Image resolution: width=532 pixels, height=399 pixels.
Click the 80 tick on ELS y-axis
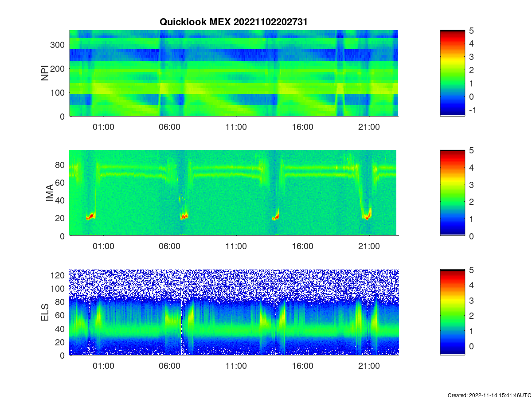point(60,302)
